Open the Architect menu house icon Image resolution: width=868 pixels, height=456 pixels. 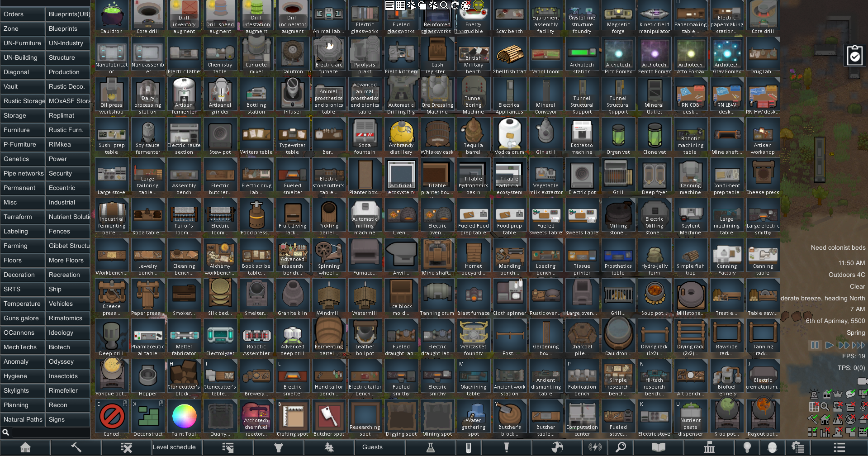(x=25, y=447)
